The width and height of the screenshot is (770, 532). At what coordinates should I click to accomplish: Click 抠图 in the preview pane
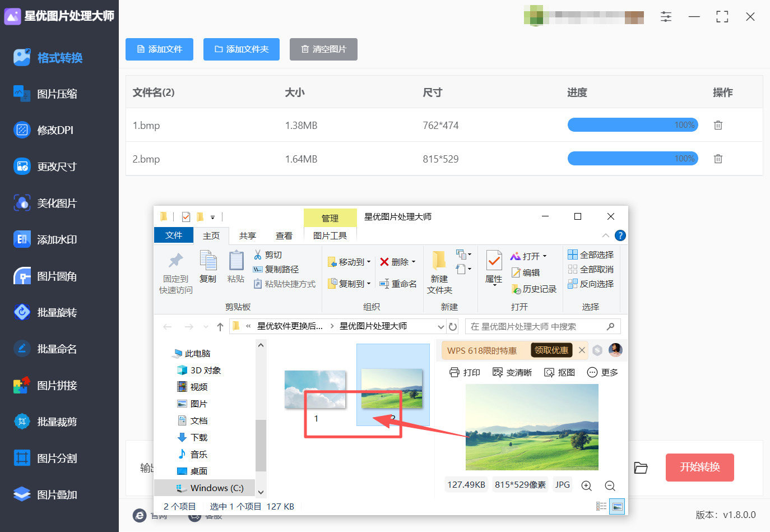click(x=560, y=372)
